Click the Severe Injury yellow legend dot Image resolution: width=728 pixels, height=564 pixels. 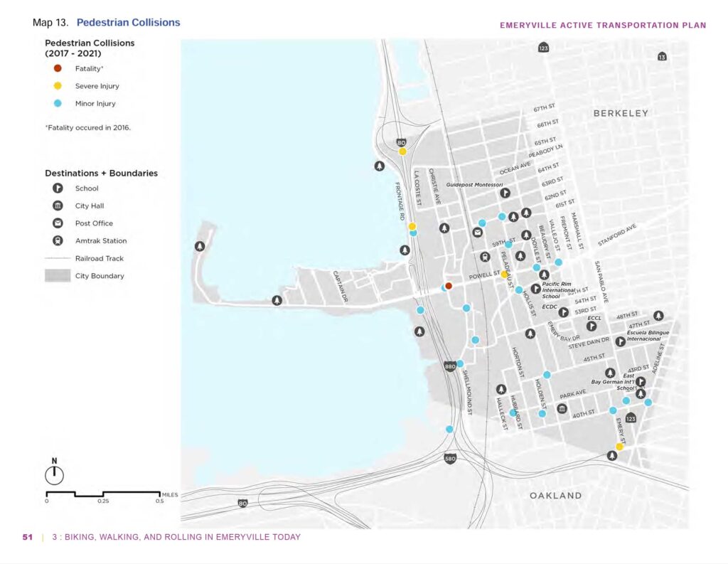(58, 86)
